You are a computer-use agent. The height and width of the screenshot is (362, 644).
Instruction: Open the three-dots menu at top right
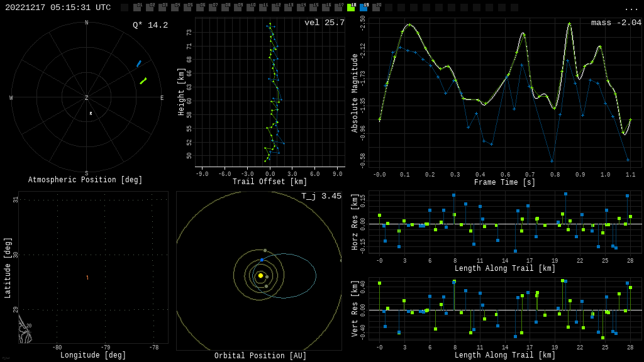[x=631, y=8]
